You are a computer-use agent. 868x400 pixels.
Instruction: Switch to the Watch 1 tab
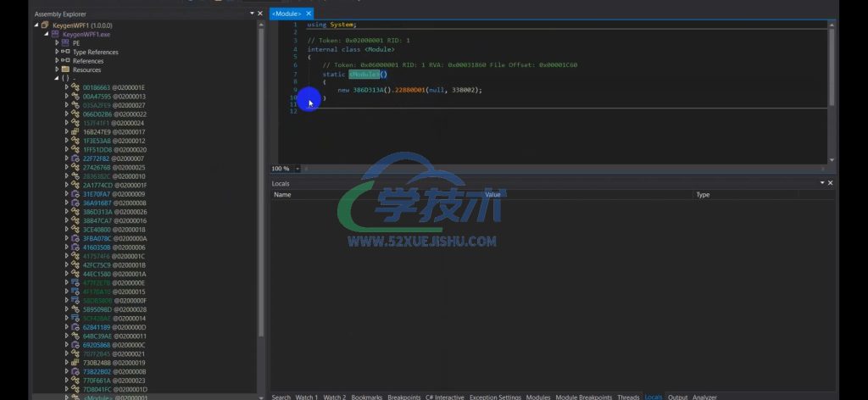(307, 397)
